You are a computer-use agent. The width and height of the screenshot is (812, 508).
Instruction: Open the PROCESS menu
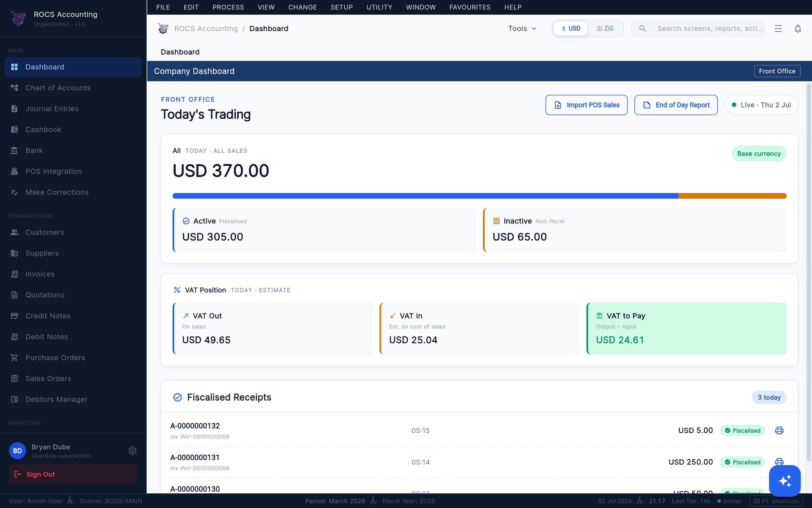click(x=228, y=7)
